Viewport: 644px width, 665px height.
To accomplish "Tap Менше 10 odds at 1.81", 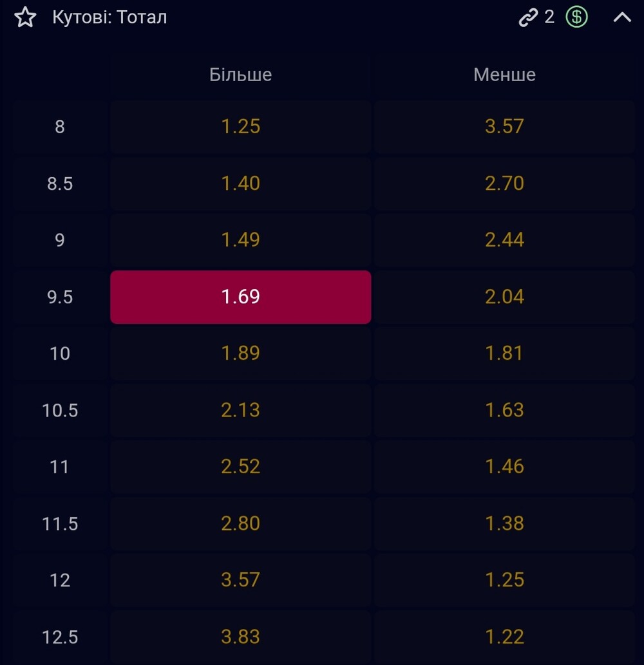I will click(x=504, y=353).
